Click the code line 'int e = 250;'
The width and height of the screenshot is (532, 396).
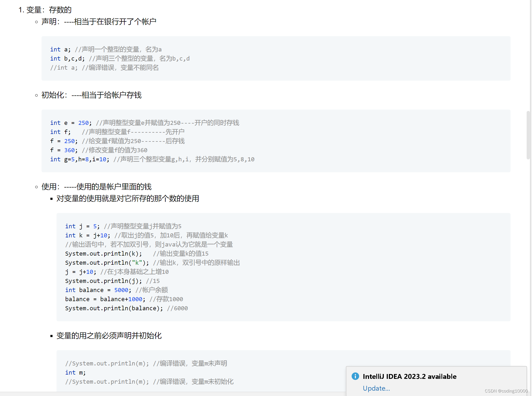tap(71, 123)
